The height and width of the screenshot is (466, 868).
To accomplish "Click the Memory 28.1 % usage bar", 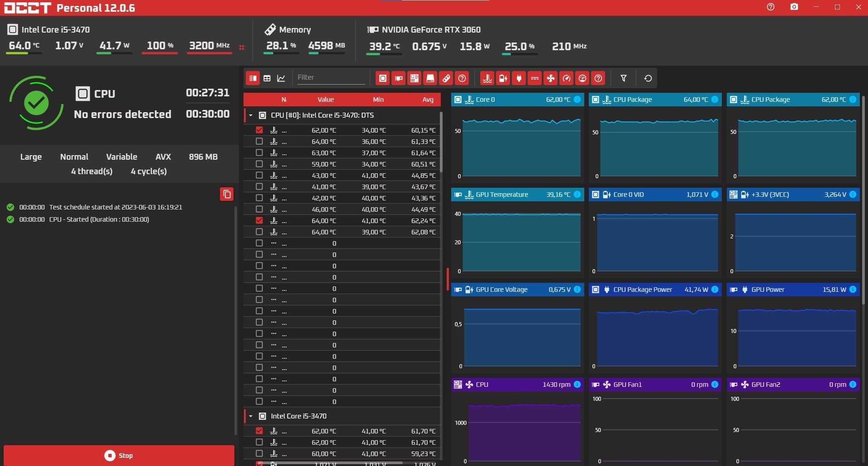I will pos(281,53).
